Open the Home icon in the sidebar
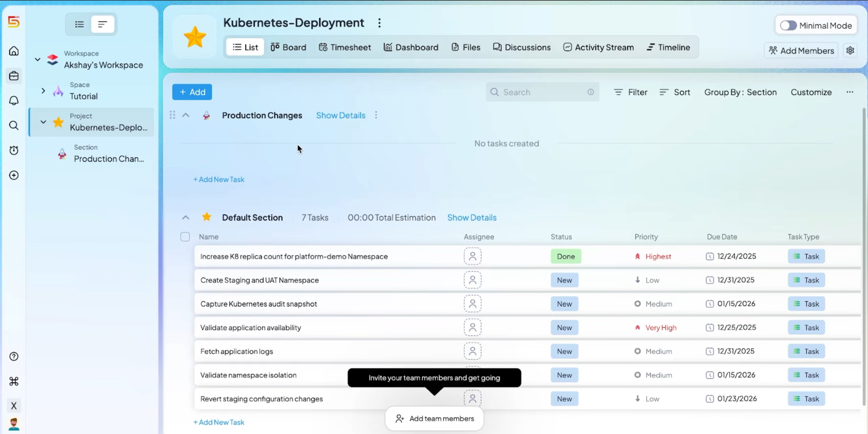This screenshot has height=434, width=868. [14, 51]
